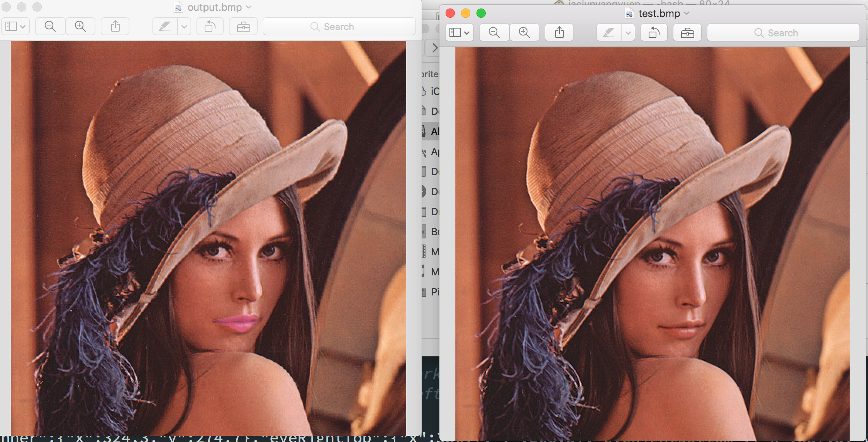Share the output.bmp file

tap(115, 26)
